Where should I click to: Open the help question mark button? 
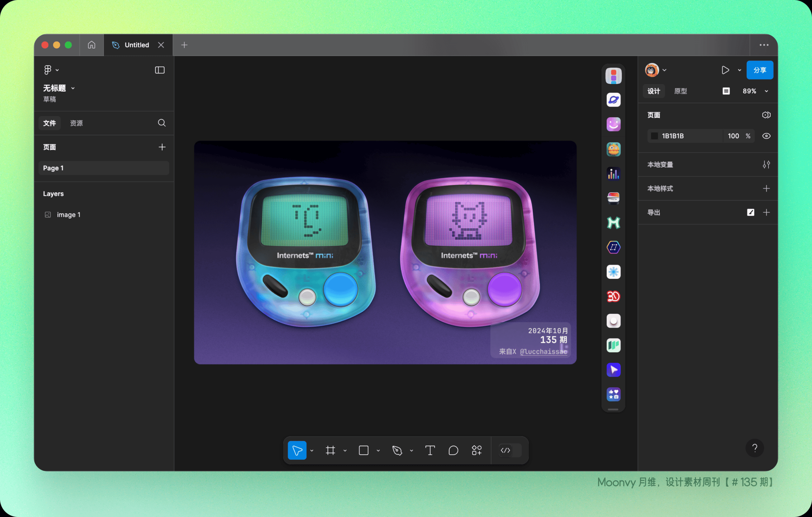tap(755, 448)
